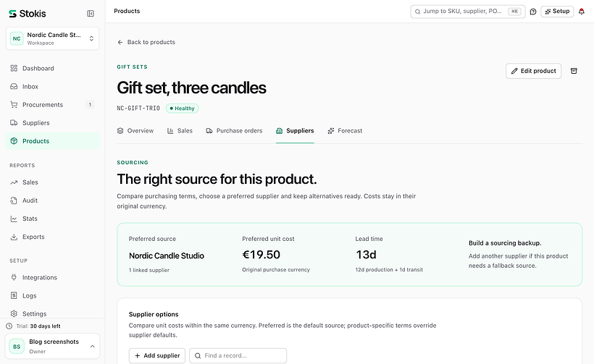Click the Stokis logo
Viewport: 594px width, 364px height.
[x=28, y=14]
